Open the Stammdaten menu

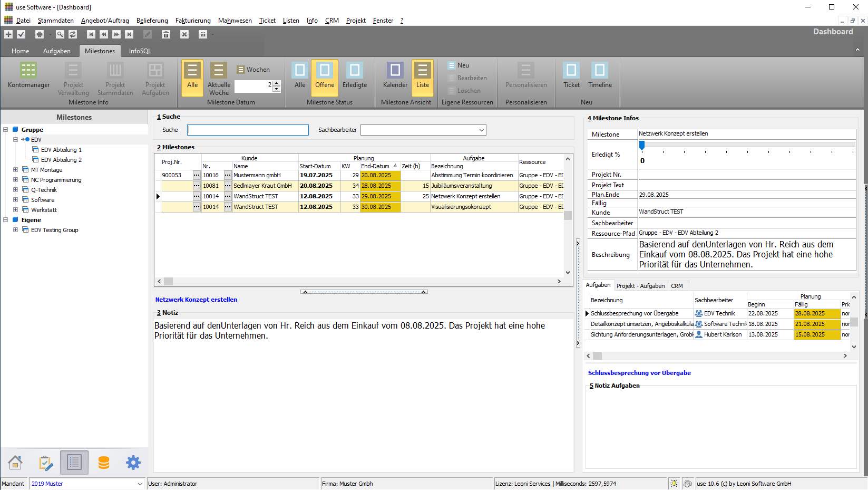tap(56, 21)
